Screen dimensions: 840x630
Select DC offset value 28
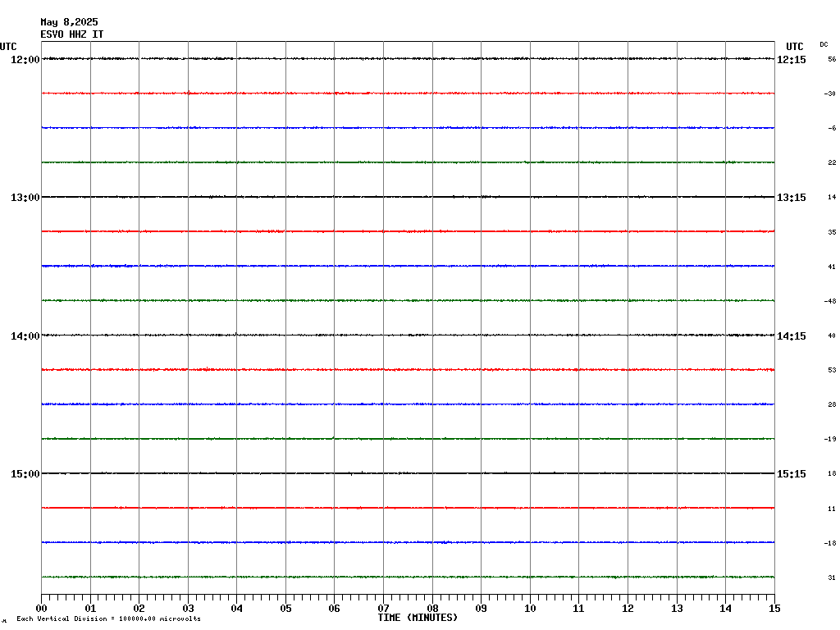[x=832, y=405]
